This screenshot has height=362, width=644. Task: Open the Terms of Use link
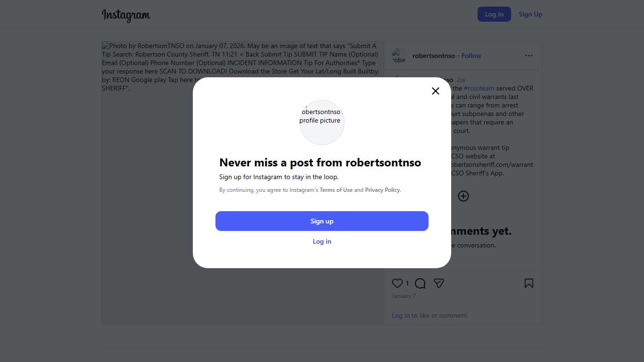point(336,190)
